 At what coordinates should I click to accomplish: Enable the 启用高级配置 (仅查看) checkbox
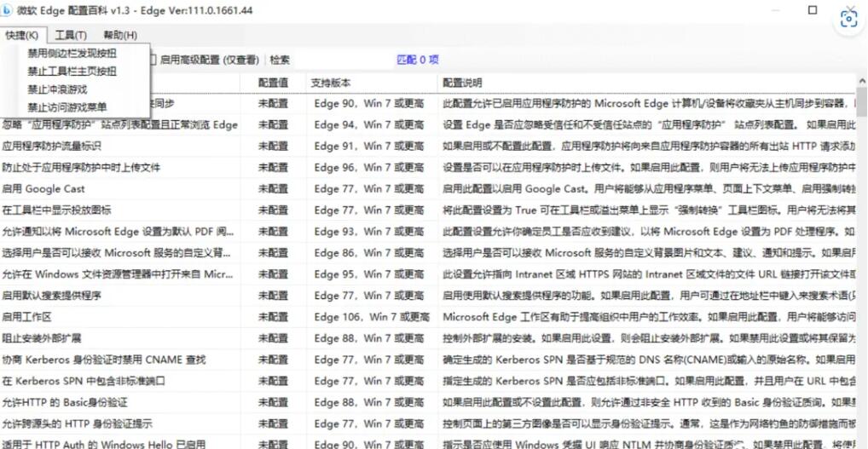coord(153,60)
